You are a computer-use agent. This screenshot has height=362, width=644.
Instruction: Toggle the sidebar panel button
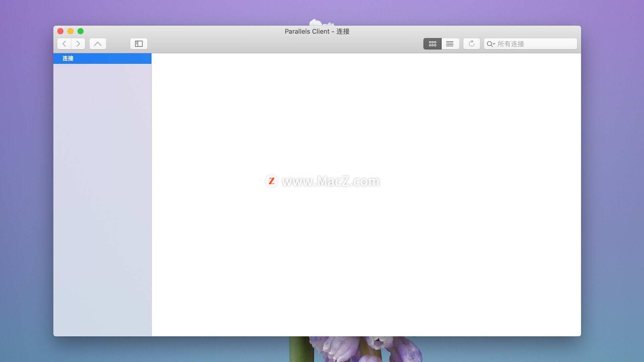click(x=139, y=44)
